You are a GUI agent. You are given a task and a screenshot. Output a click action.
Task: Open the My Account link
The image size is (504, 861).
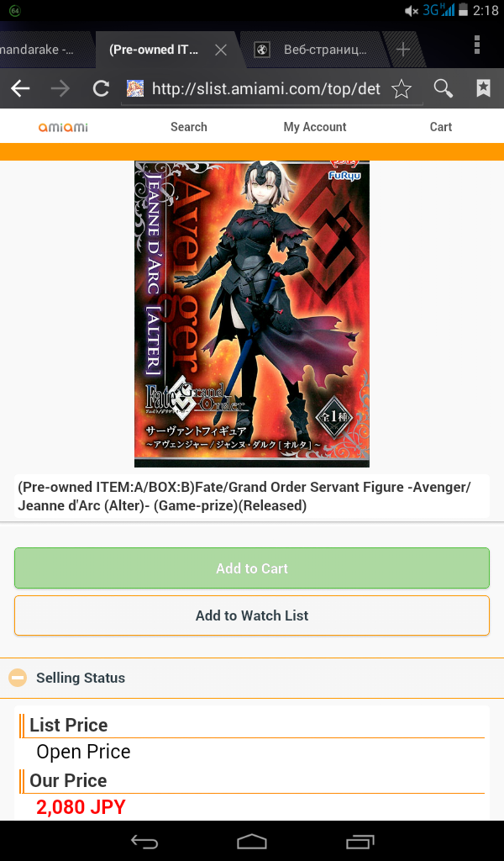[315, 127]
